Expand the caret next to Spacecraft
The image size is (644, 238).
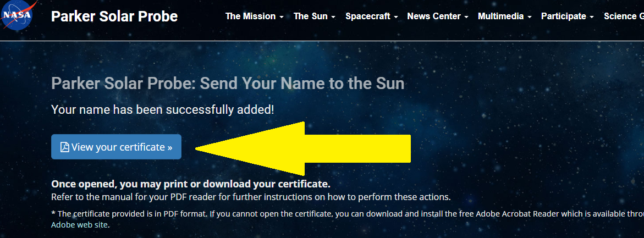click(x=396, y=17)
